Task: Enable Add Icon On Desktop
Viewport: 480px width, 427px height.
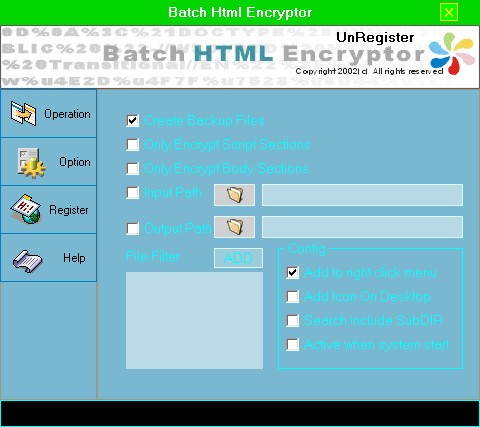Action: (293, 297)
